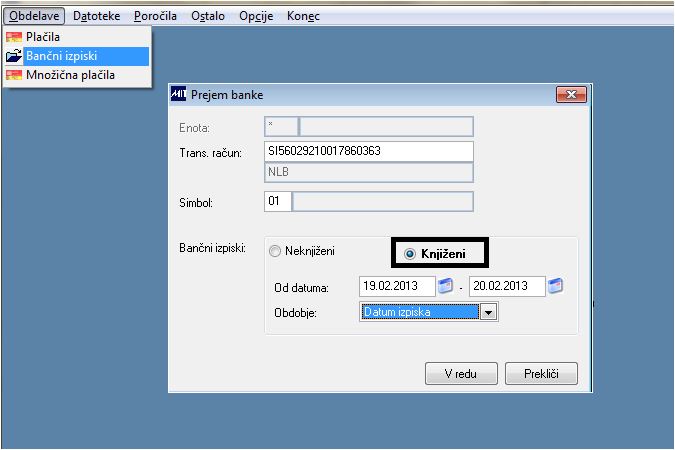Expand the Obdobje dropdown arrow
675x450 pixels.
[x=489, y=312]
